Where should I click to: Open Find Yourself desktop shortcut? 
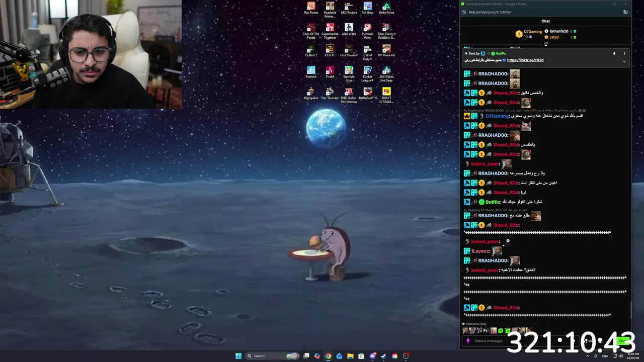[x=349, y=51]
